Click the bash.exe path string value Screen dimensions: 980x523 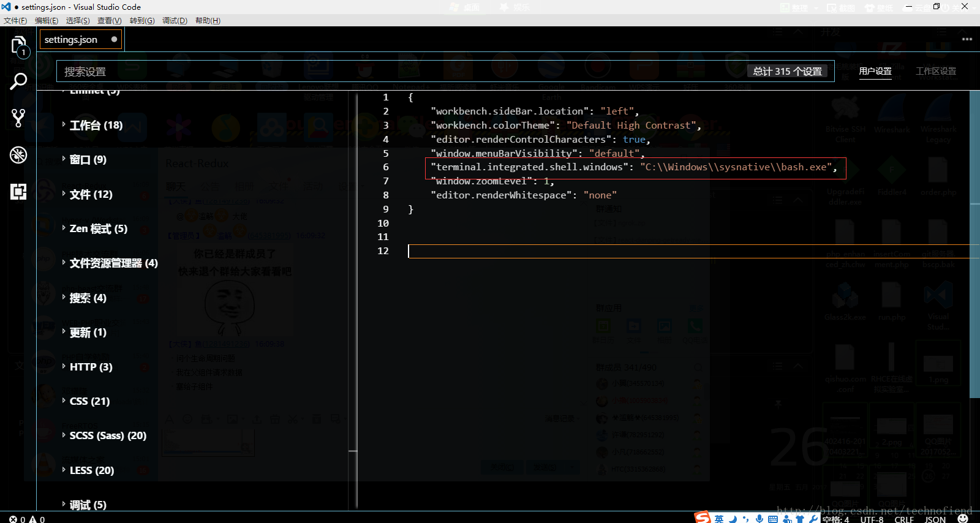[736, 167]
